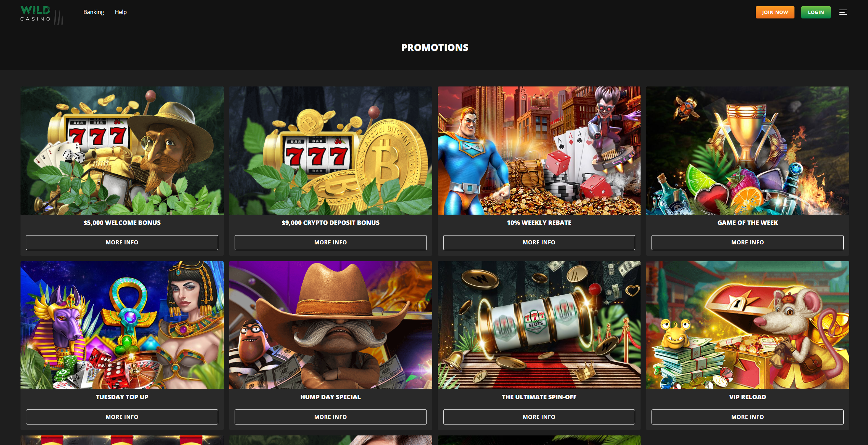Open Help in the top navigation

pos(121,12)
